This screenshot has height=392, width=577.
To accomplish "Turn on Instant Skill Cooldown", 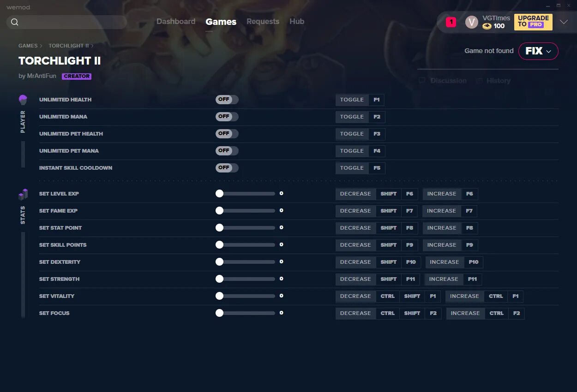I will pos(227,168).
